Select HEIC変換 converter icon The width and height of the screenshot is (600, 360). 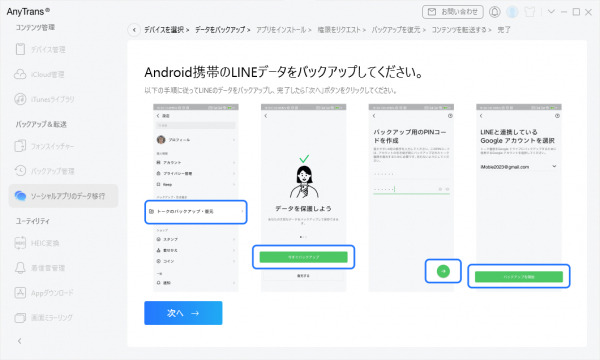point(20,243)
